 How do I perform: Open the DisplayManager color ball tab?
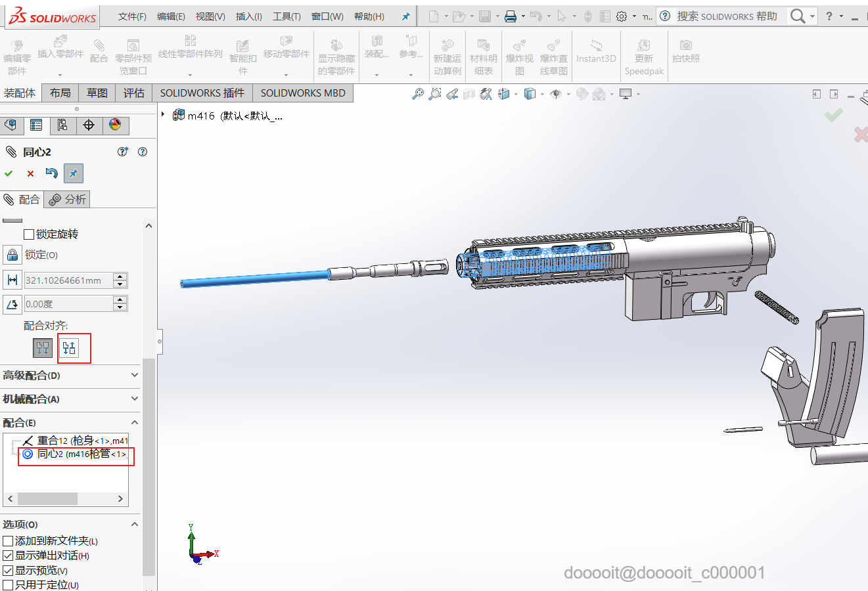tap(115, 125)
